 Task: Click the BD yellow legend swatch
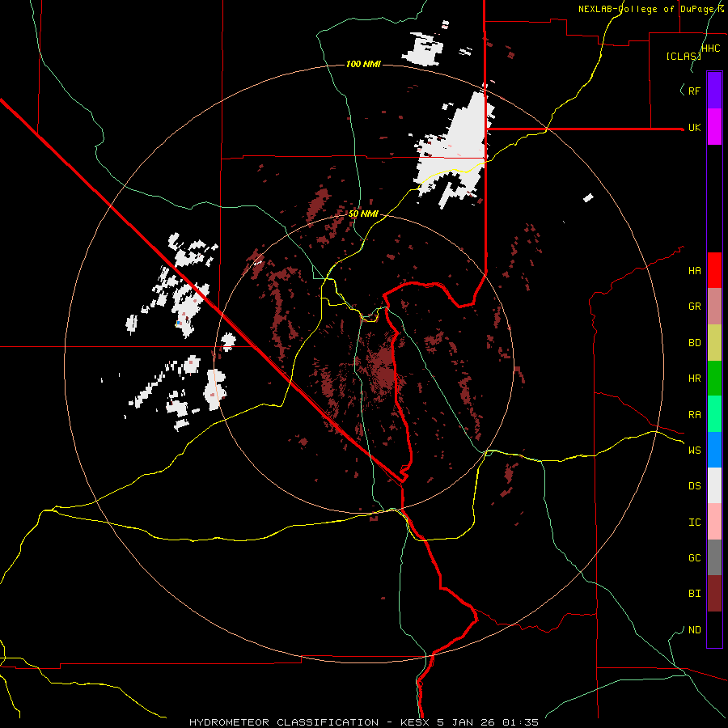point(714,343)
